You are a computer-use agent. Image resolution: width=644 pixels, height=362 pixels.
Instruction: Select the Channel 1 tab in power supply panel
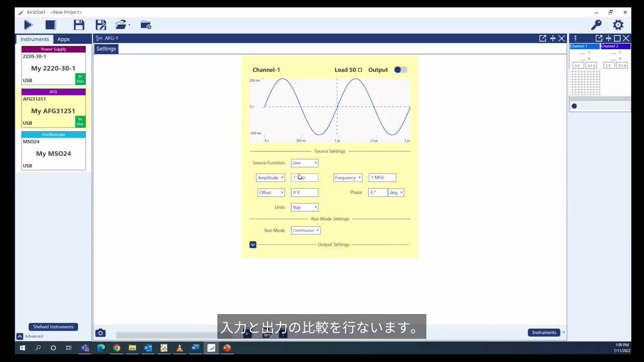pyautogui.click(x=584, y=46)
